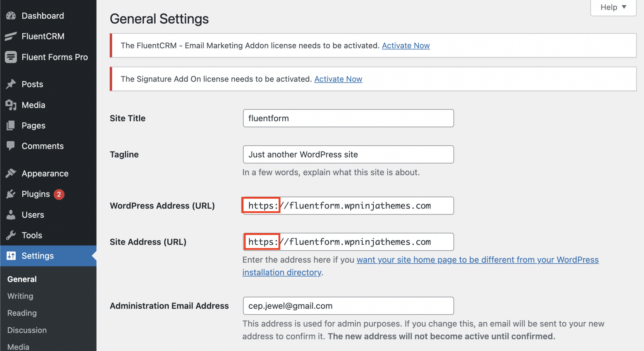
Task: Focus the Tagline text field
Action: [348, 154]
